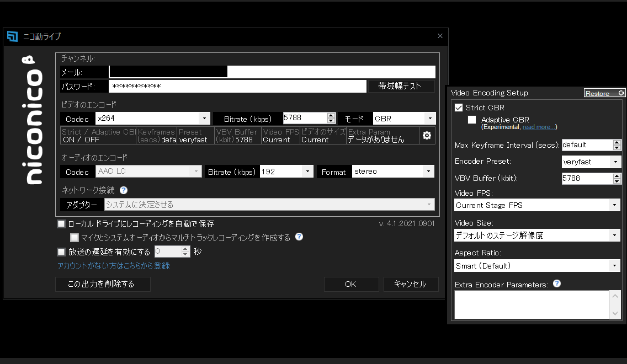Click the Extra Encoder Parameters text area
The image size is (627, 364).
[532, 304]
